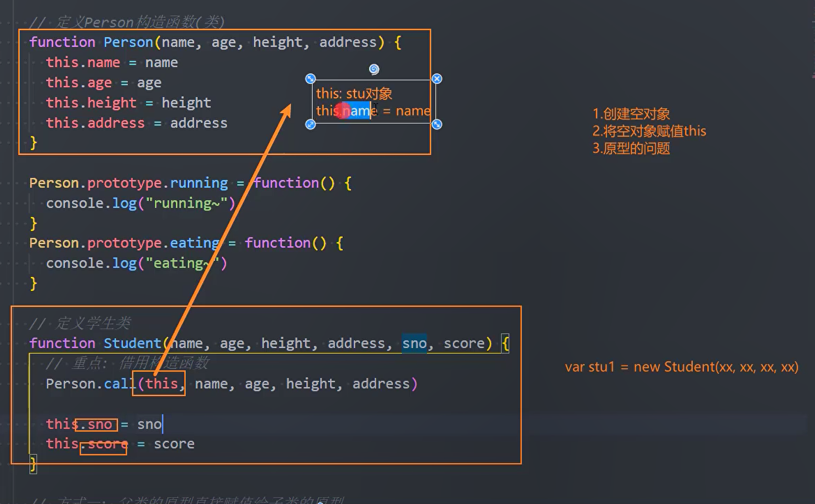Click the closing brace of the Student function
The height and width of the screenshot is (504, 815).
(x=33, y=464)
